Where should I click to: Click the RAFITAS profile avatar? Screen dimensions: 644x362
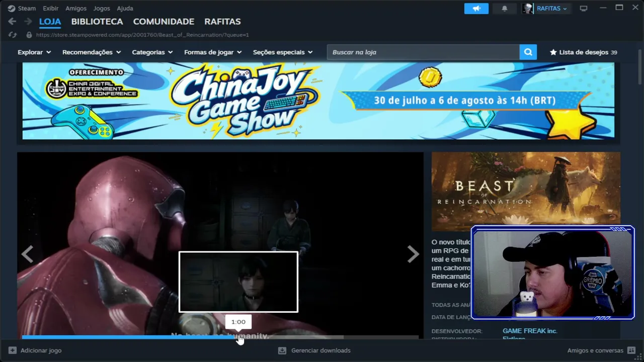[527, 9]
